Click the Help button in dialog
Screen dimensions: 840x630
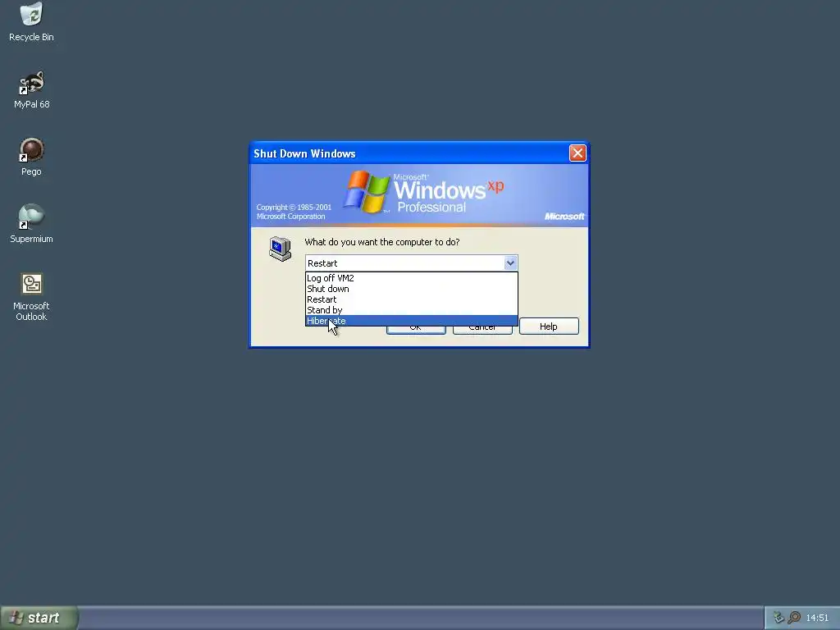(x=549, y=326)
